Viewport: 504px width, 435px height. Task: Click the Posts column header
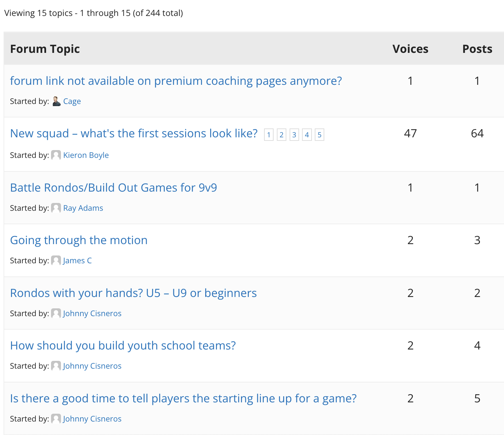[x=477, y=49]
